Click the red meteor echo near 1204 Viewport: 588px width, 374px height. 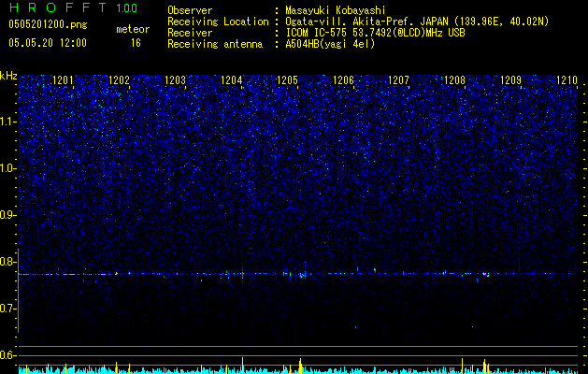coord(243,274)
